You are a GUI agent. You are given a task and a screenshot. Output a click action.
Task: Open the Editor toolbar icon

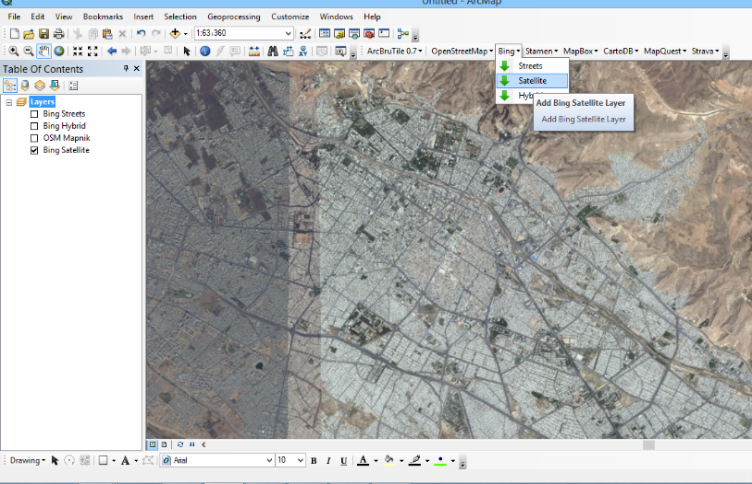305,34
